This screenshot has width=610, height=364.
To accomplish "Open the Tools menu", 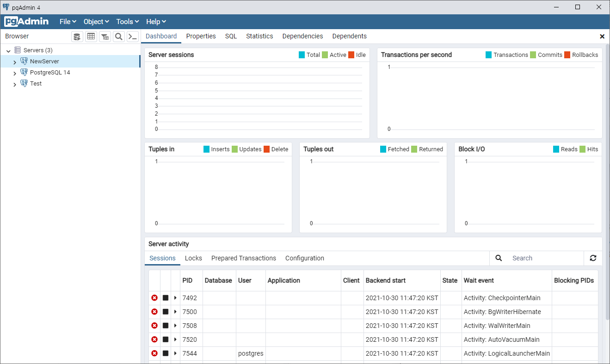I will point(128,22).
